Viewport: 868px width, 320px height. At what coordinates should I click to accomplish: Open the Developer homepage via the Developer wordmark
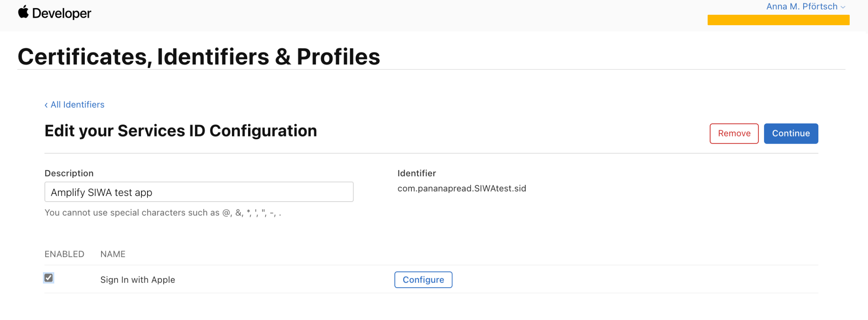pos(61,13)
